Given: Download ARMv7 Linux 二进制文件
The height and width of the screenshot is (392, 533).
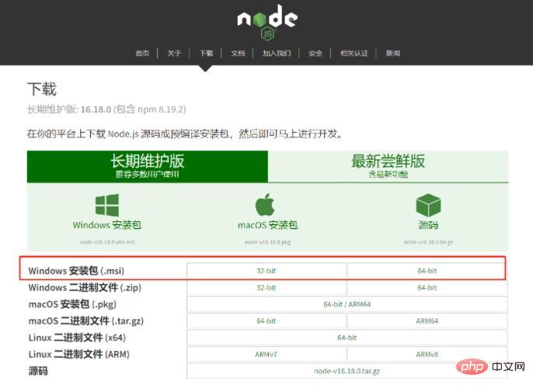Looking at the screenshot, I should coord(266,354).
